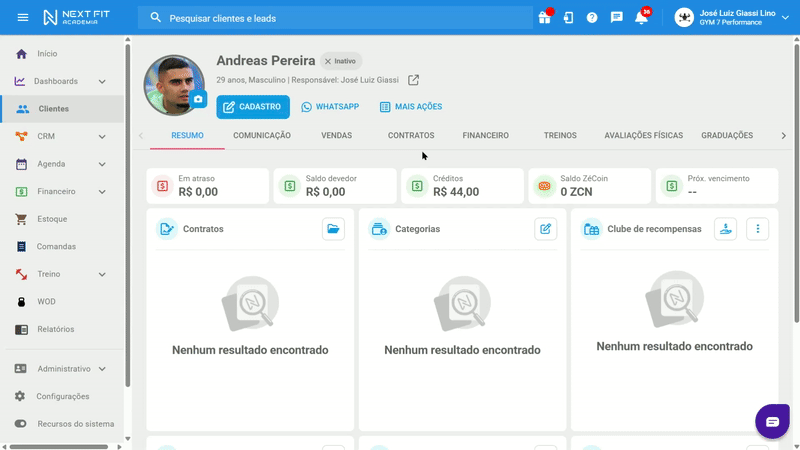Screen dimensions: 800x450
Task: Open the hamburger menu
Action: pos(22,17)
